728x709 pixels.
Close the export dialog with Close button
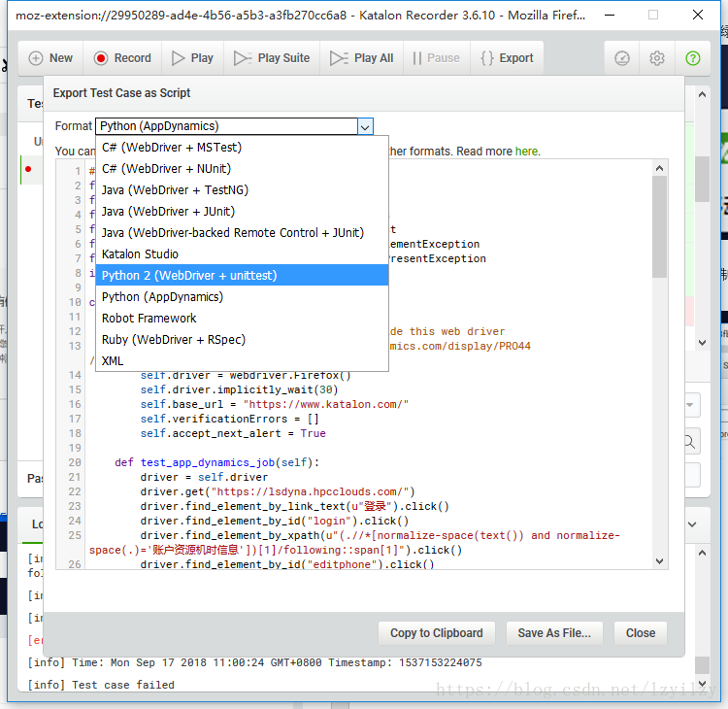pyautogui.click(x=641, y=633)
